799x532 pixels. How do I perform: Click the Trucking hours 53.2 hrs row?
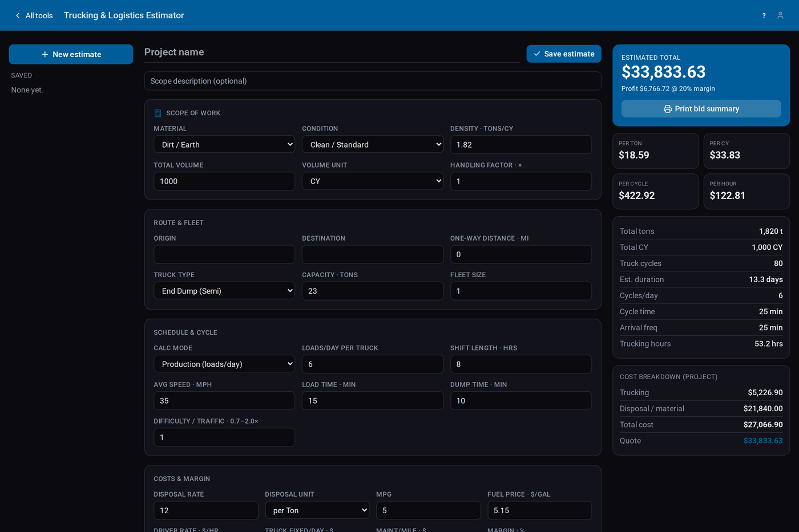(x=701, y=344)
